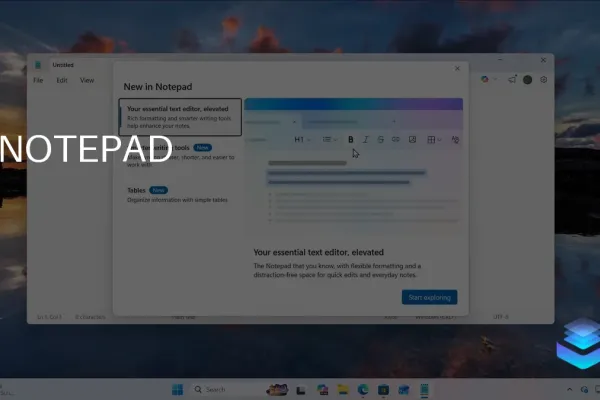The width and height of the screenshot is (600, 400).
Task: Minimize the Notepad window
Action: 500,60
